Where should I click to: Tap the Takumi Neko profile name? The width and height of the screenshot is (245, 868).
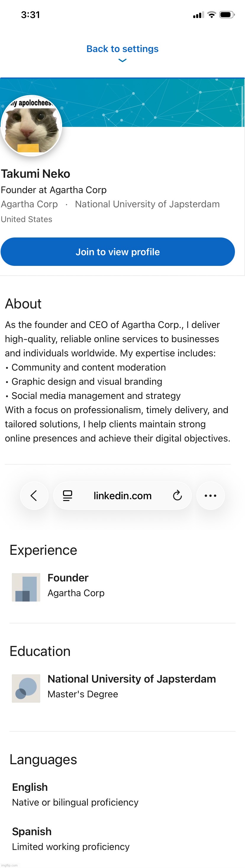[36, 174]
